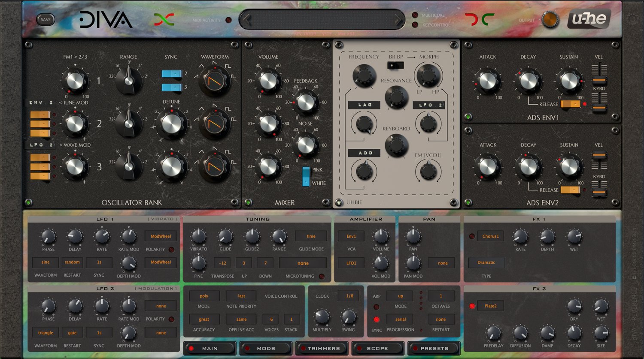Viewport: 644px width, 359px height.
Task: Toggle the Multicore LED
Action: (415, 15)
